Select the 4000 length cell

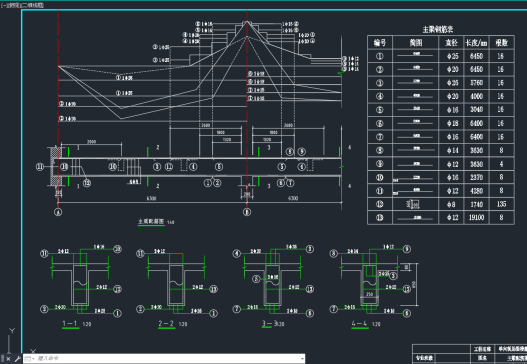pos(476,96)
